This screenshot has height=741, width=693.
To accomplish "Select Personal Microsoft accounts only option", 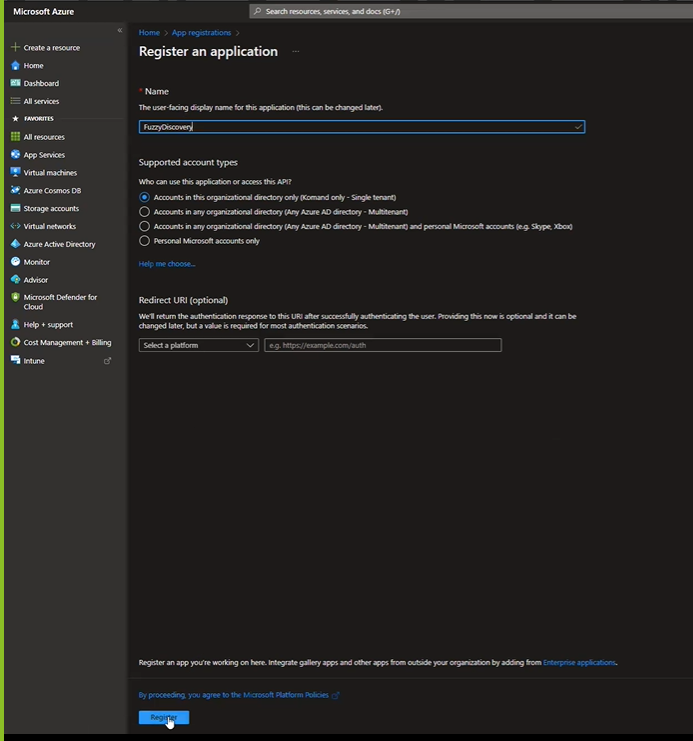I will click(145, 241).
